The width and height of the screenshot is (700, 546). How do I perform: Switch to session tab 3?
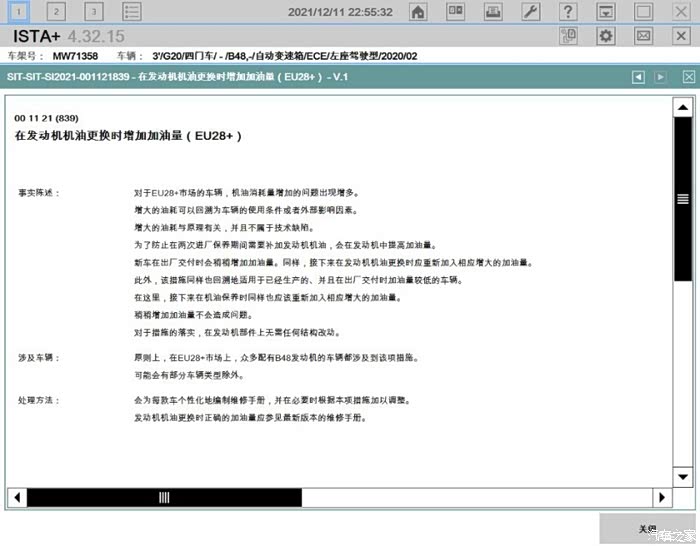pyautogui.click(x=93, y=12)
